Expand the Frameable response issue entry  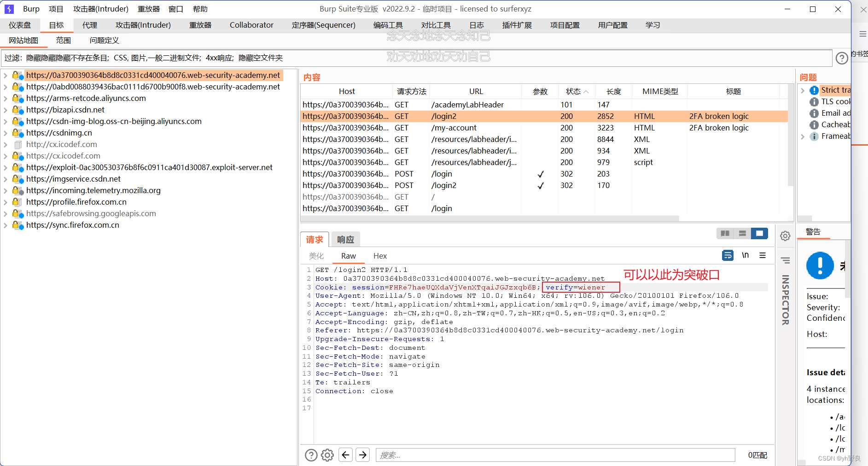click(803, 136)
